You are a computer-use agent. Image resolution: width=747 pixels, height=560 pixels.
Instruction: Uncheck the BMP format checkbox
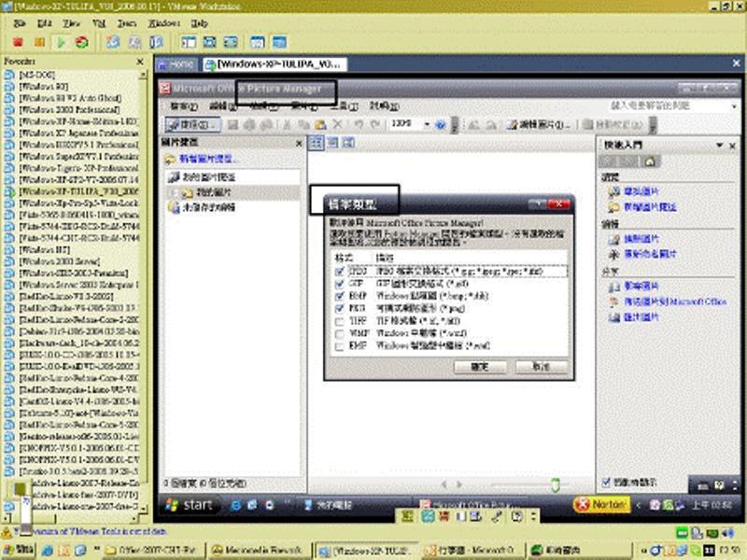[x=339, y=297]
